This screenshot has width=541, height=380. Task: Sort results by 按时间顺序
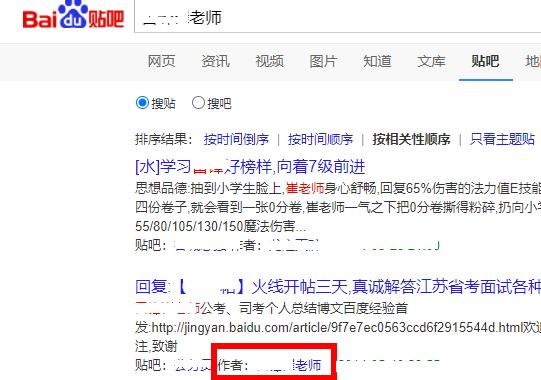(321, 139)
